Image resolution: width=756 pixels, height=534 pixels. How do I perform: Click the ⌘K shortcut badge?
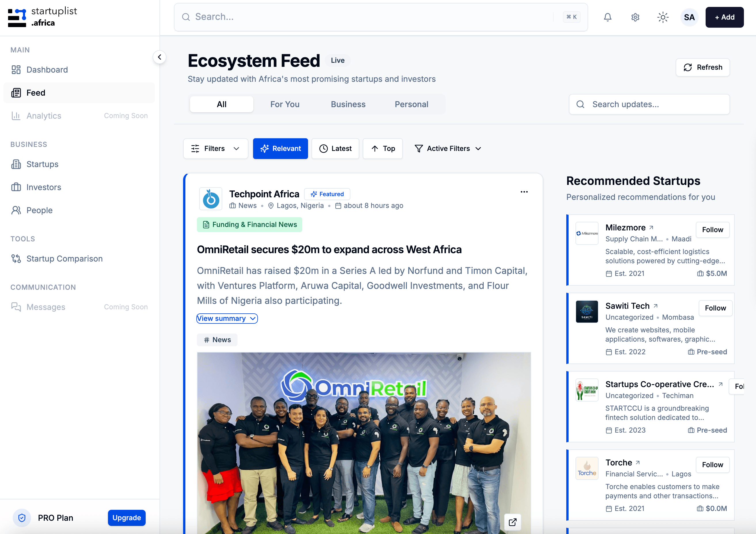(x=571, y=17)
